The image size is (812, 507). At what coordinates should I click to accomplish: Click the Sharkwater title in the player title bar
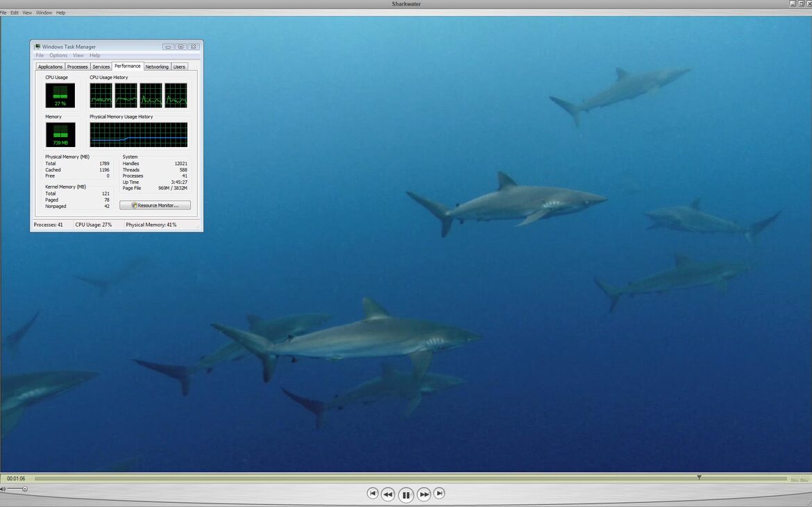tap(406, 4)
